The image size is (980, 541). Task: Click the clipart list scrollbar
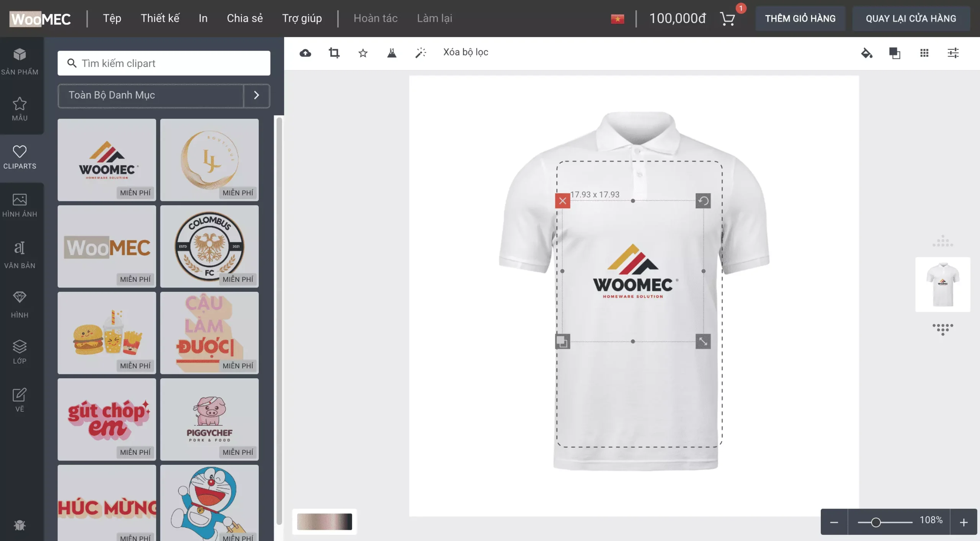coord(279,322)
